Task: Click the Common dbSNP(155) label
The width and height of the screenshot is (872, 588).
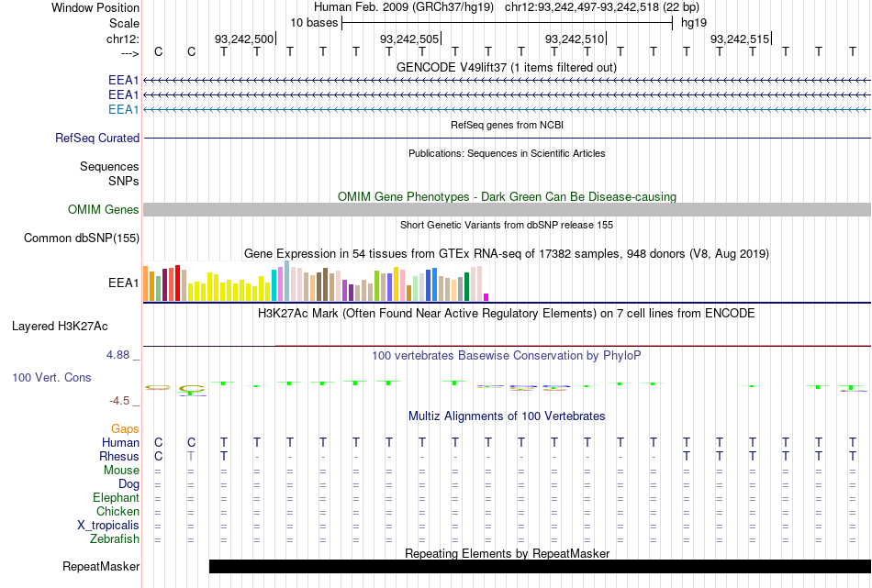Action: tap(82, 238)
